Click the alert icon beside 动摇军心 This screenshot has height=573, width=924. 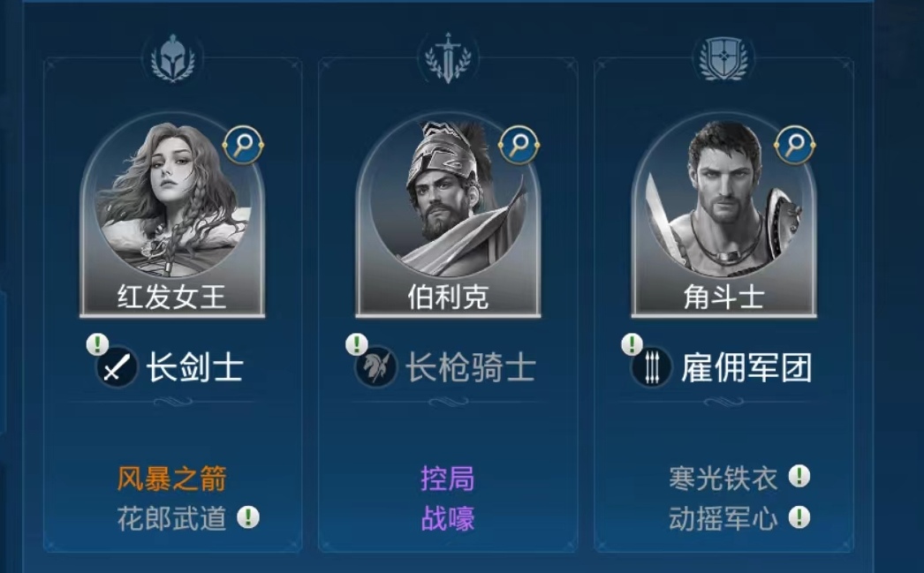(799, 517)
